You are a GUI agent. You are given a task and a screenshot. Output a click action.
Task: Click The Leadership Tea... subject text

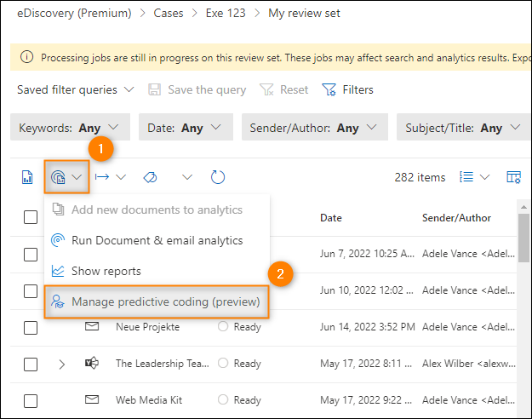click(x=163, y=364)
